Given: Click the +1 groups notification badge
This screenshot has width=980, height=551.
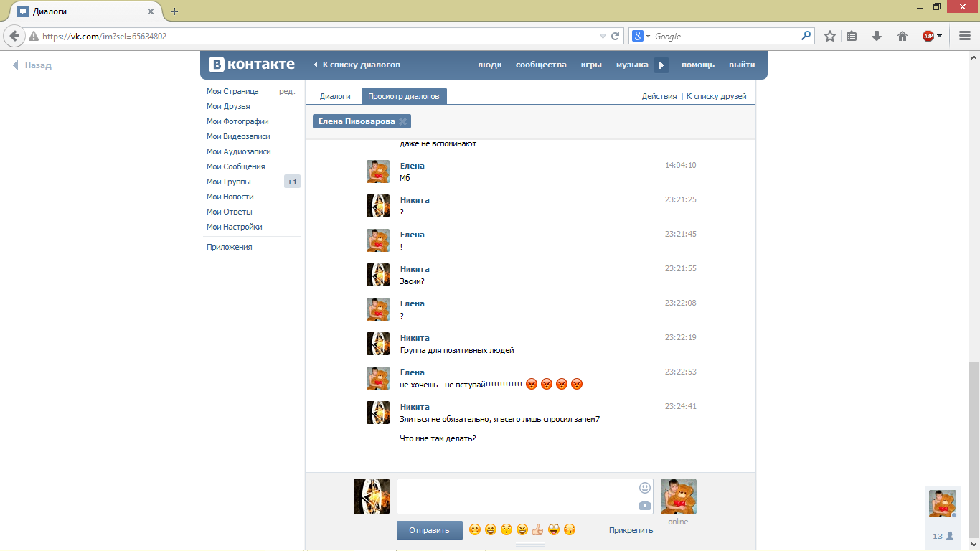Looking at the screenshot, I should click(292, 182).
